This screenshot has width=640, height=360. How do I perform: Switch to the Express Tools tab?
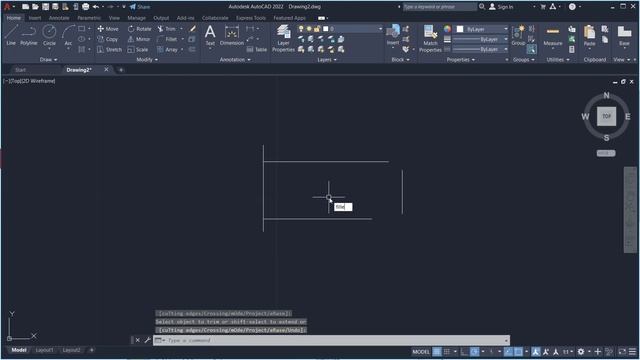251,18
